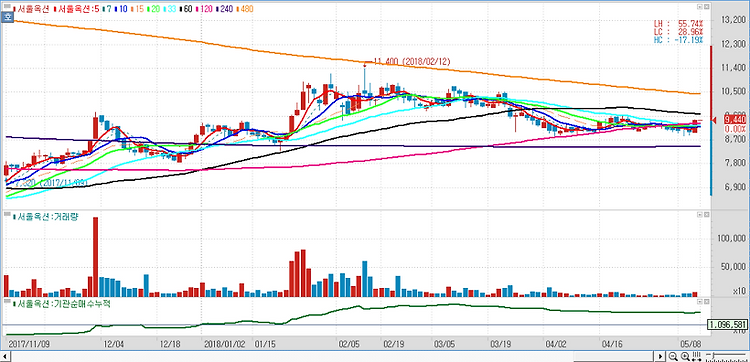Viewport: 750px width, 362px height.
Task: Select the 33-day moving average legend
Action: tap(170, 9)
